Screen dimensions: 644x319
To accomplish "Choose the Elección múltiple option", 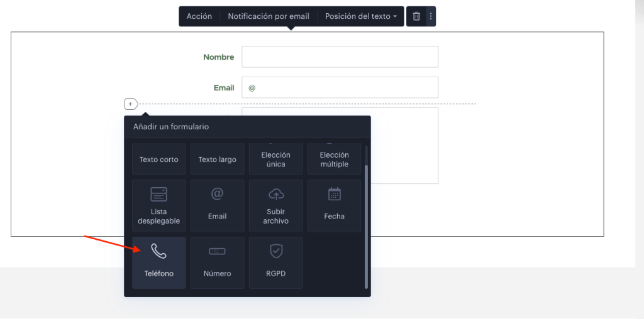I will pos(335,159).
